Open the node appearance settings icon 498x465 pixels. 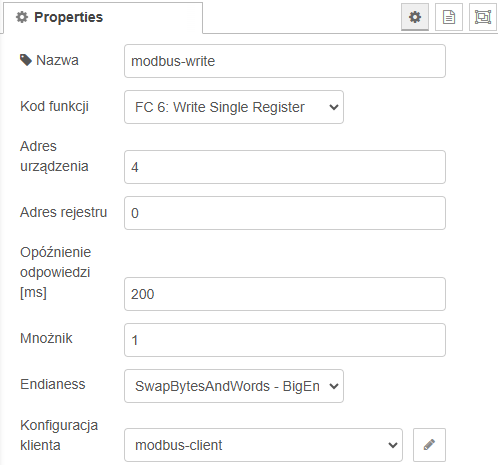tap(483, 17)
